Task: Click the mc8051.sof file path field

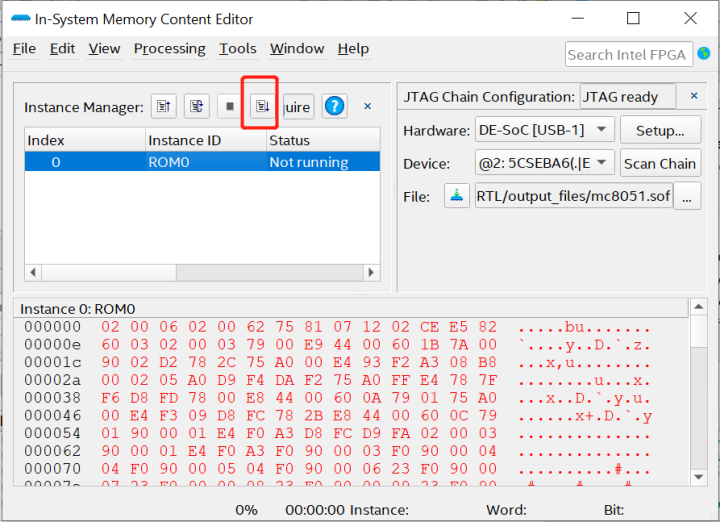Action: click(x=574, y=196)
